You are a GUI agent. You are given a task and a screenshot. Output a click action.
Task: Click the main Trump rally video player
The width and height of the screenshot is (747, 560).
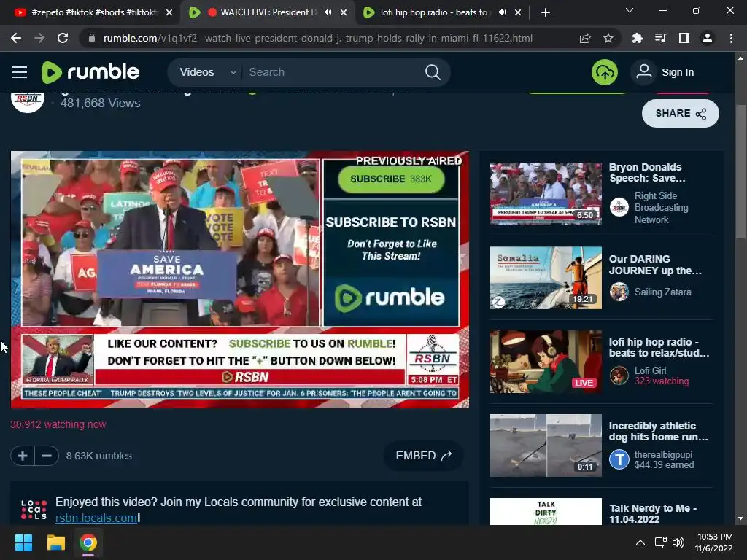pos(239,279)
